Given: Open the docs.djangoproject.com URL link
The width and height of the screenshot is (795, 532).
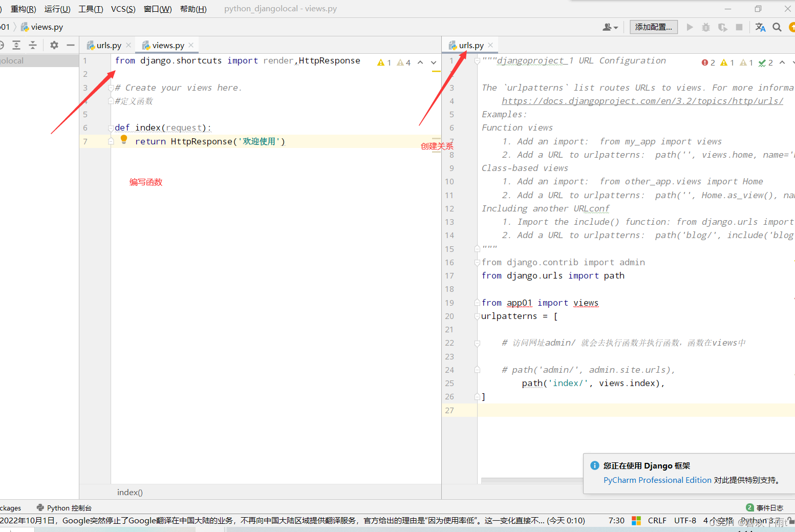Looking at the screenshot, I should click(642, 101).
